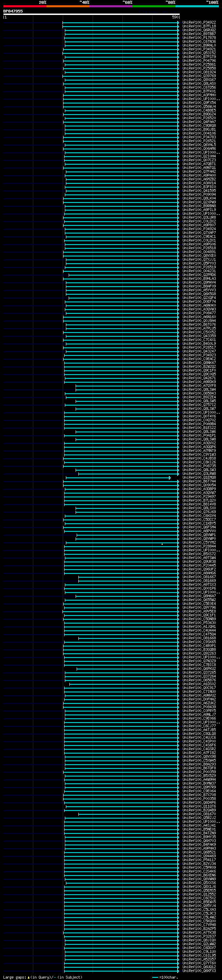Screen dimensions: 222x980
Task: Select hit label UniRef100_Q001P6
Action: [x=199, y=588]
